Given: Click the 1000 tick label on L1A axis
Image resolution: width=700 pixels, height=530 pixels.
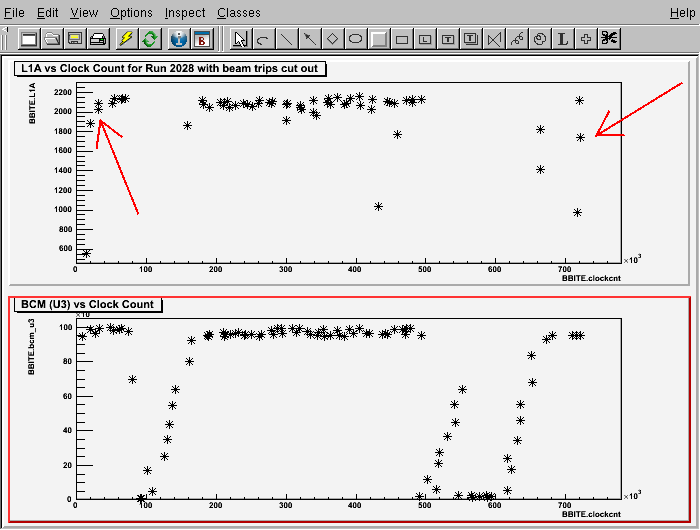Looking at the screenshot, I should [62, 209].
